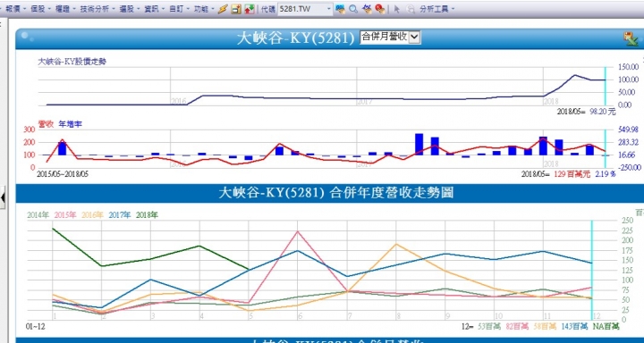Click the 2018年 legend label
The width and height of the screenshot is (644, 343).
[x=147, y=214]
